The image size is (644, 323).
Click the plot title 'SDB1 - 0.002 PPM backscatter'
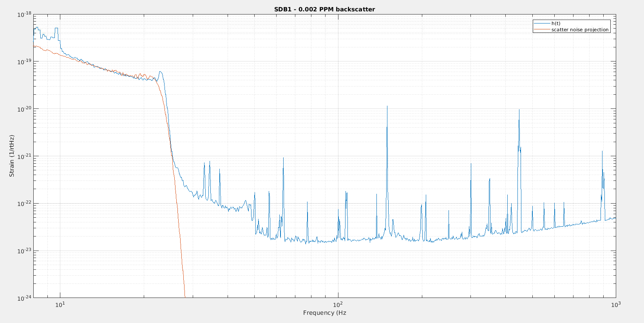[324, 9]
